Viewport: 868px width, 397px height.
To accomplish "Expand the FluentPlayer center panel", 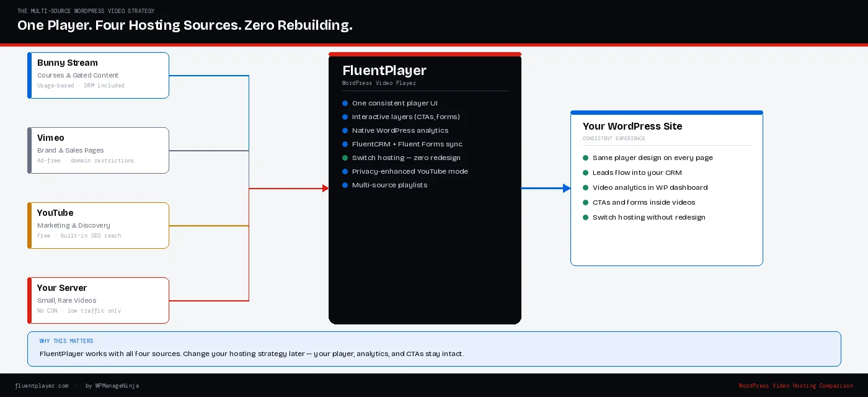I will pyautogui.click(x=425, y=186).
